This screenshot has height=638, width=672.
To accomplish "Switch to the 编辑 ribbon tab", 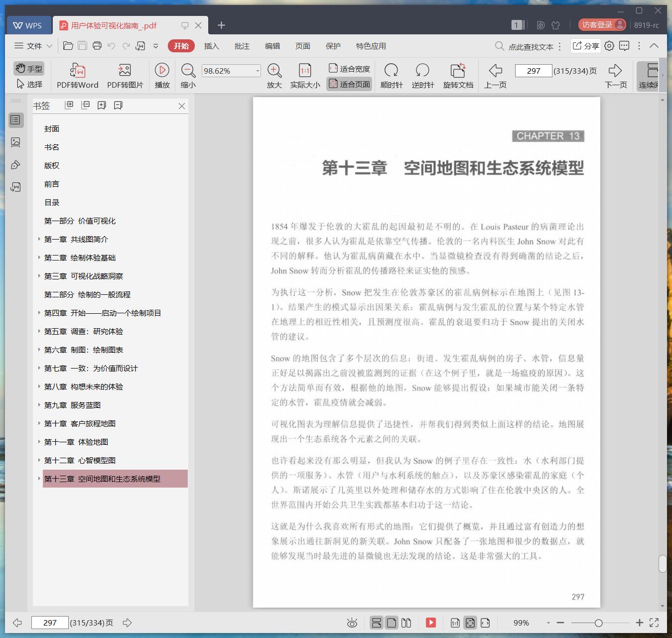I will [x=272, y=46].
